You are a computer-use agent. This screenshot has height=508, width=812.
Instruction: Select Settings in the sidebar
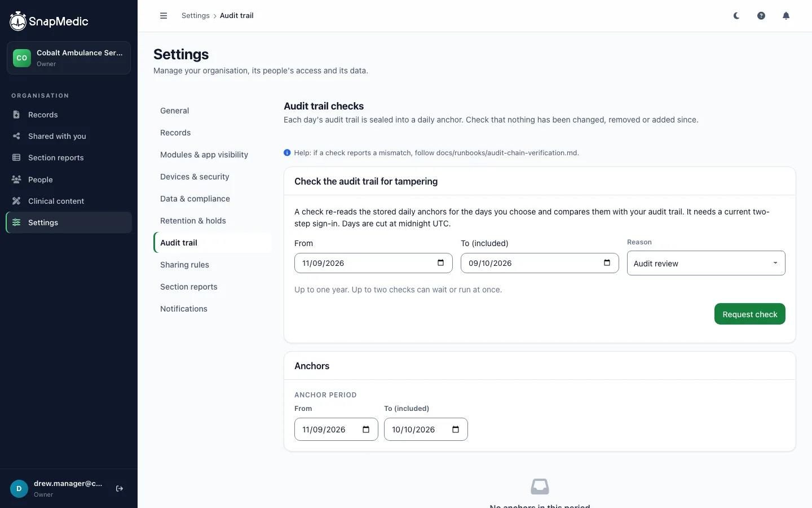(x=69, y=222)
